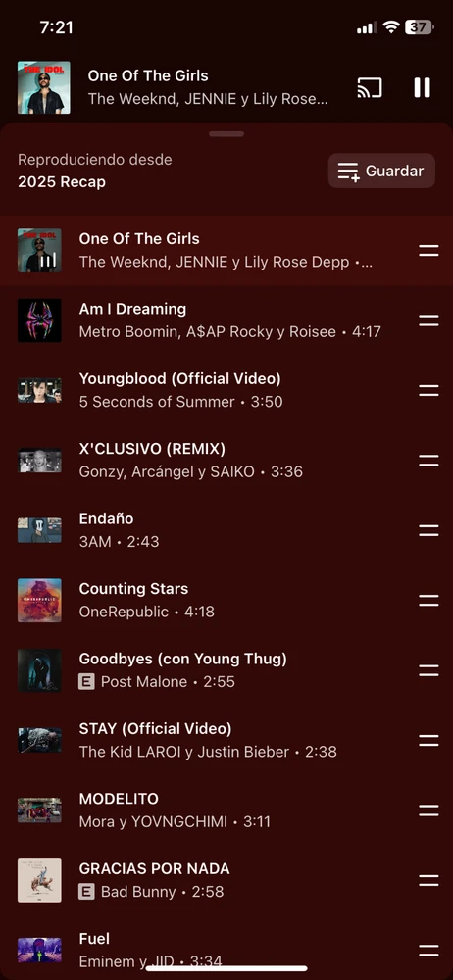
Task: Tap the reorder handle for GRACIAS POR NADA
Action: pos(428,881)
